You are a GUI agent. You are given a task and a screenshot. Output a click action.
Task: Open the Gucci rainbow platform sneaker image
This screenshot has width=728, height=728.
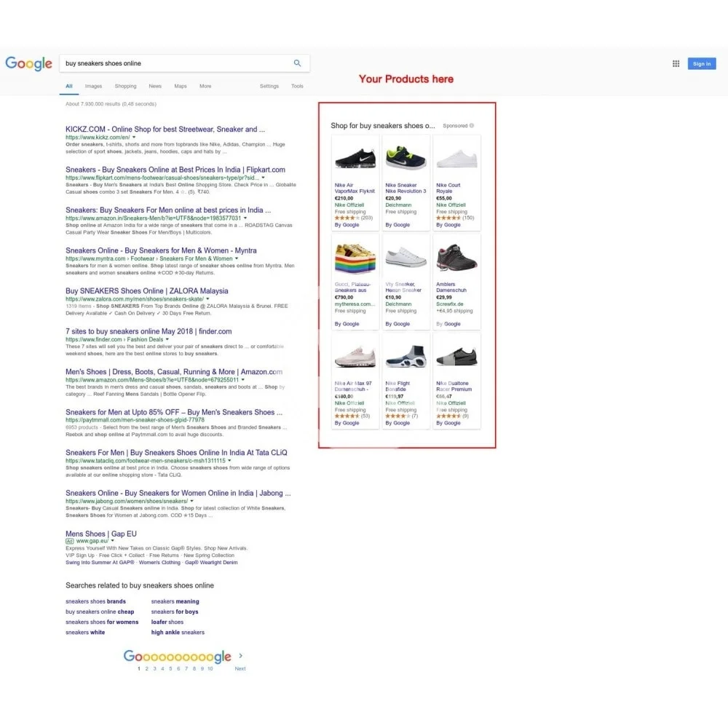[355, 257]
